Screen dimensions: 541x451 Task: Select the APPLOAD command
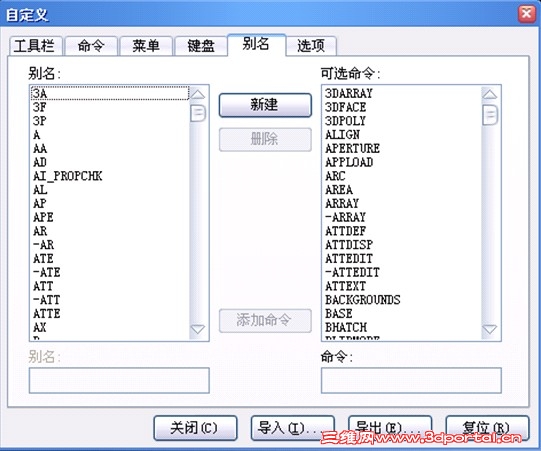click(x=402, y=162)
